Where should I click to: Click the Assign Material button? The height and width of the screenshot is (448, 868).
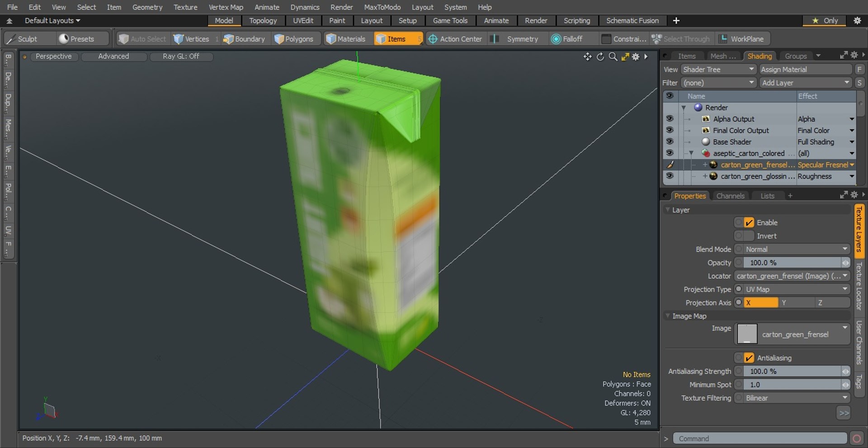(x=805, y=69)
